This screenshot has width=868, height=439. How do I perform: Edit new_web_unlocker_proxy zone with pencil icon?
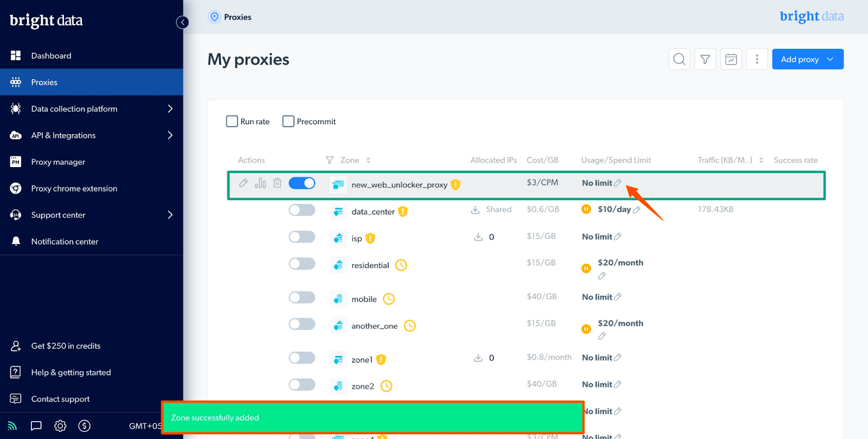(x=244, y=183)
